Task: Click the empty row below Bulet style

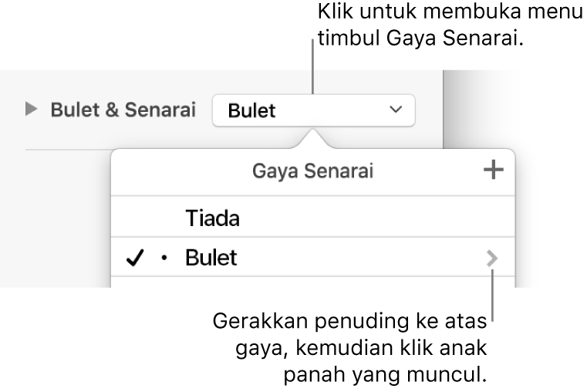Action: click(312, 282)
